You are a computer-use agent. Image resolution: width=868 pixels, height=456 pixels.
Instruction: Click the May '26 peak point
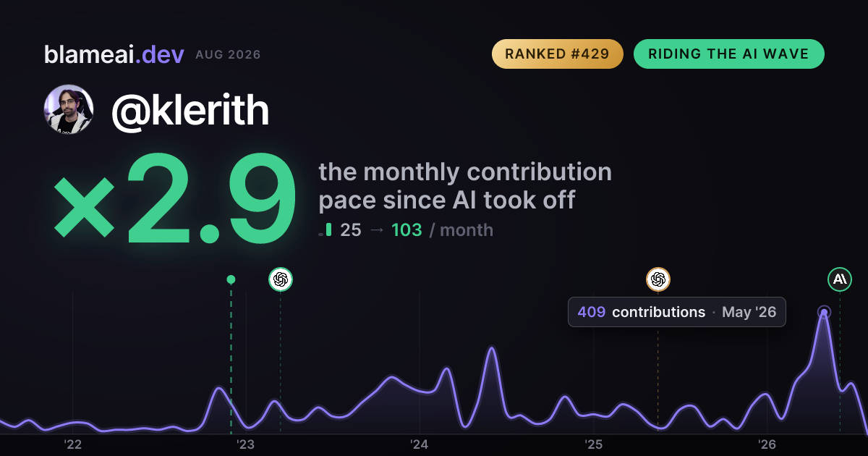[x=824, y=313]
